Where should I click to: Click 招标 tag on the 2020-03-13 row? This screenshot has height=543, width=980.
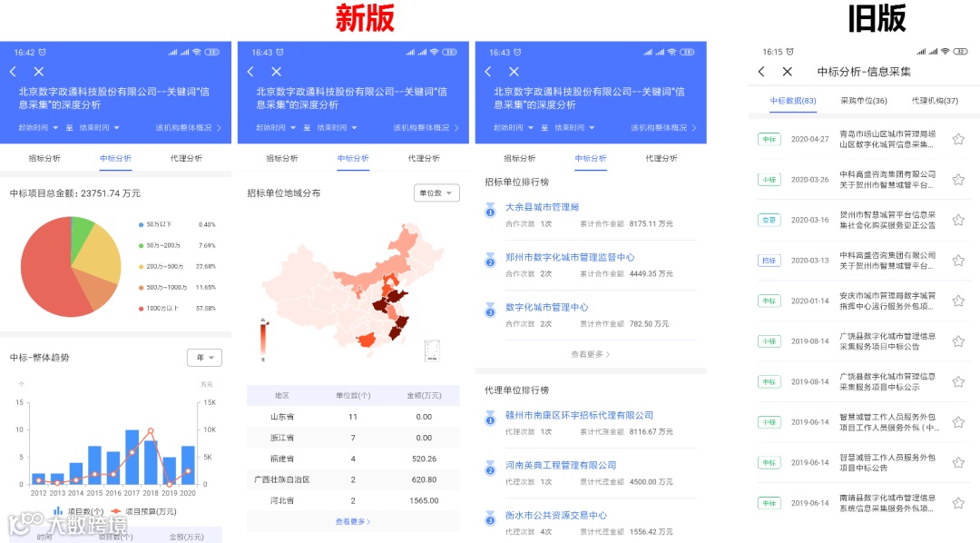769,261
